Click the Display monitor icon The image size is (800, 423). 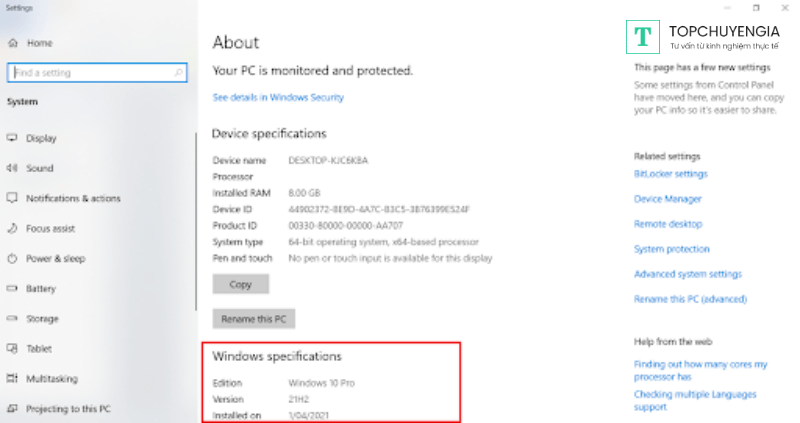(13, 138)
